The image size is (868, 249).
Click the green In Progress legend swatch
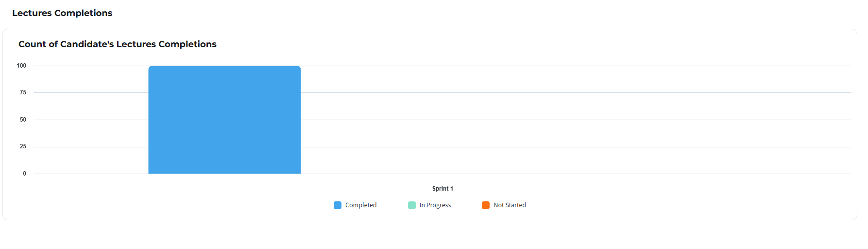(412, 205)
